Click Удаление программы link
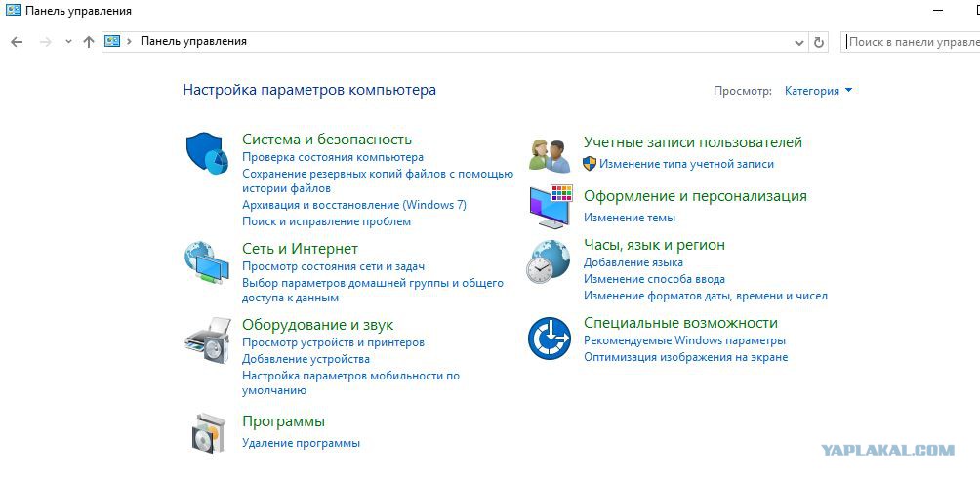 coord(301,444)
